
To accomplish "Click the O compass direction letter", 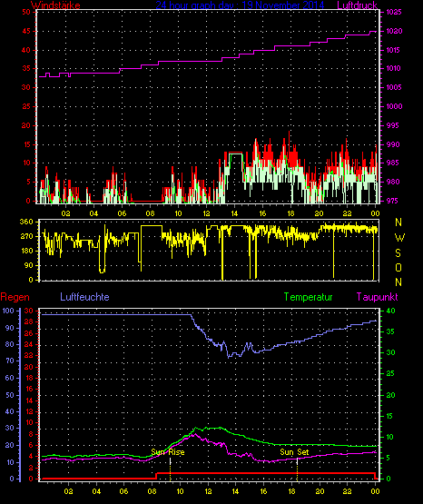I will (398, 267).
